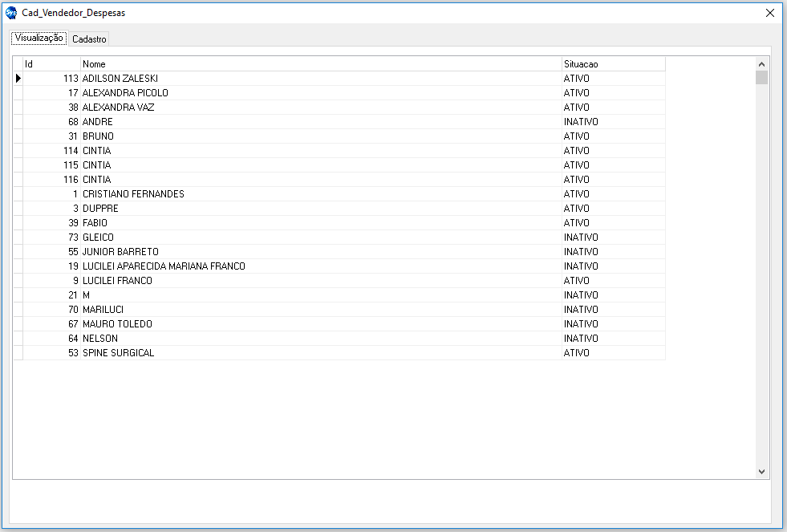Select the ADILSON ZALESKI row

pos(120,79)
